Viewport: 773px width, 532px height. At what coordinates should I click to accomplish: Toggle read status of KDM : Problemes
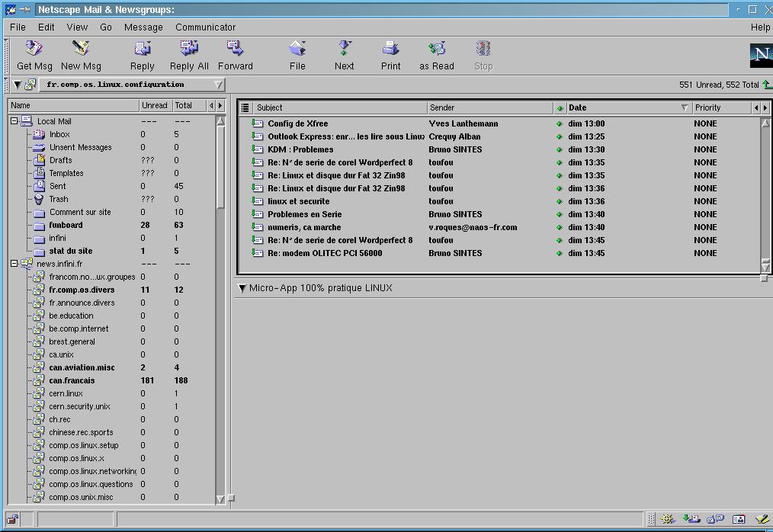pos(559,150)
